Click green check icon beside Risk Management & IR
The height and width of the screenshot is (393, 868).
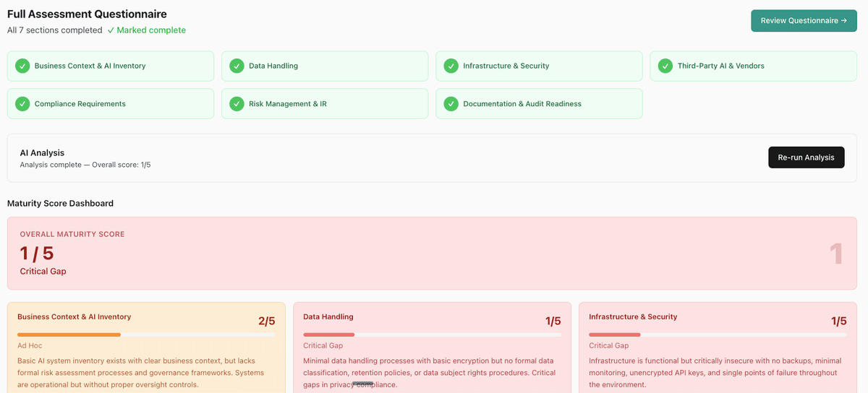click(237, 103)
